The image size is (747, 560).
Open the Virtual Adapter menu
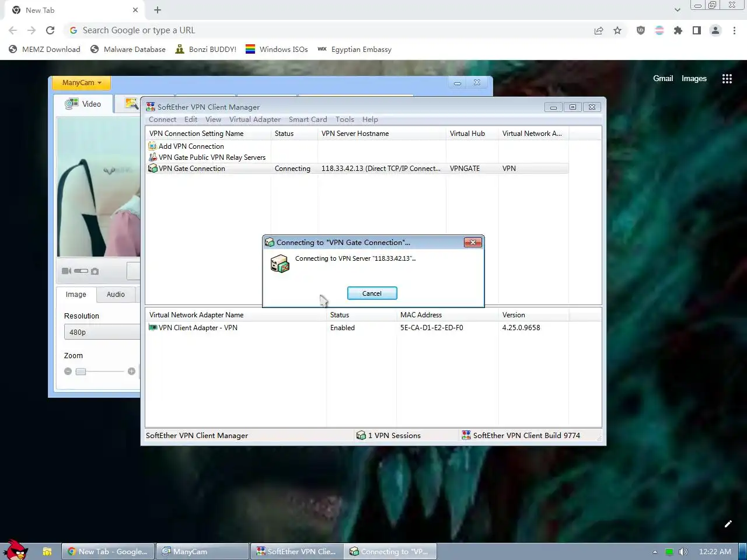255,120
